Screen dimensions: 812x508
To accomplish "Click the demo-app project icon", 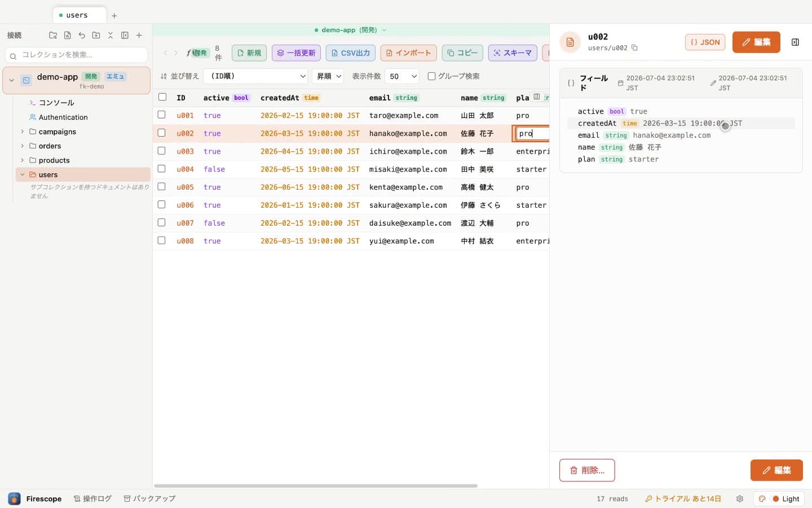I will pyautogui.click(x=26, y=80).
